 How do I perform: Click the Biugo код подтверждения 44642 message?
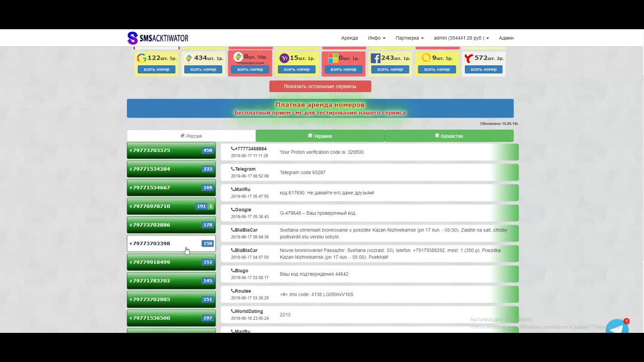point(370,274)
